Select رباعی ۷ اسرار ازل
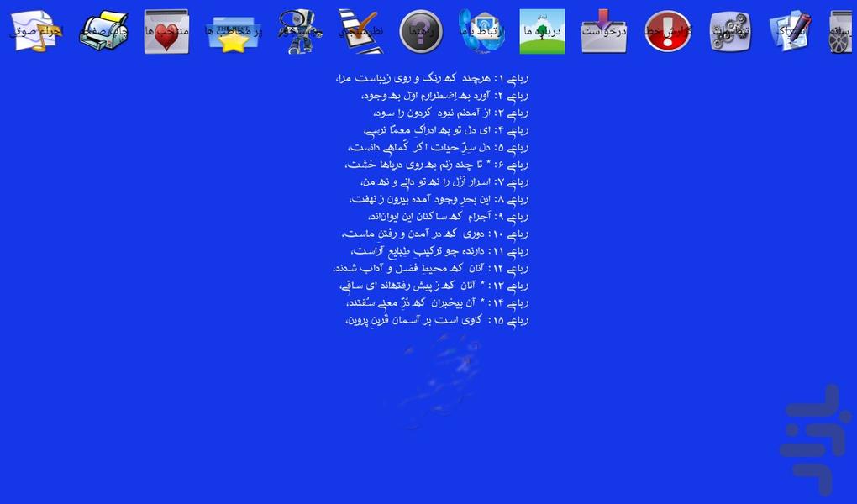857x504 pixels. (445, 182)
